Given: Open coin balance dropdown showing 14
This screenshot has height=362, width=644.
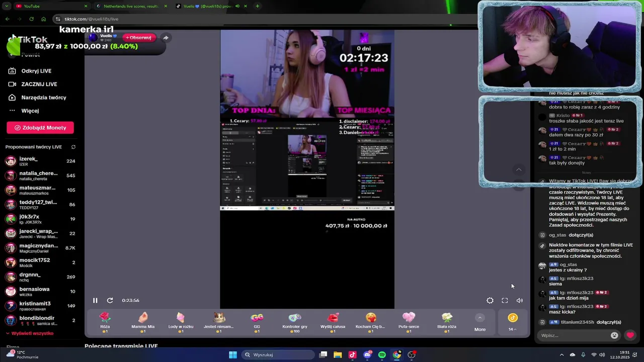Looking at the screenshot, I should click(512, 322).
